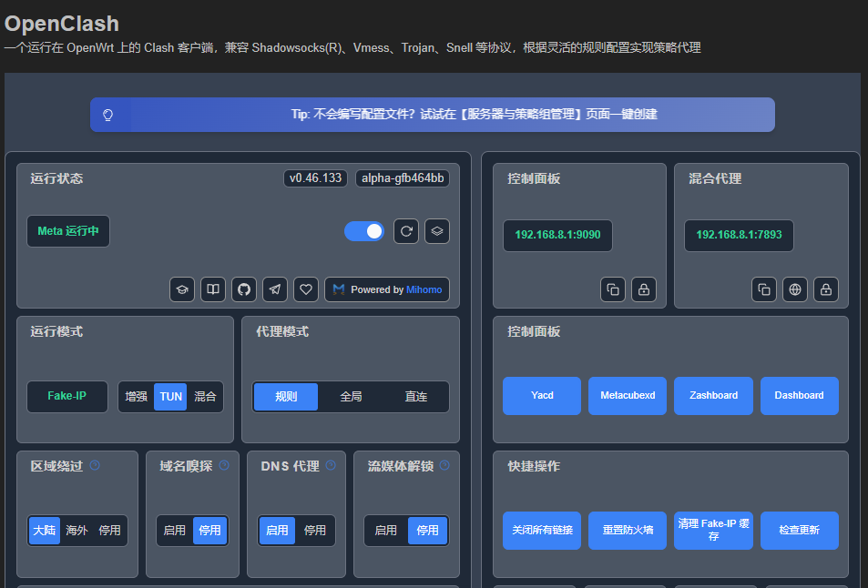868x588 pixels.
Task: Open the Telegram paper plane icon
Action: pyautogui.click(x=275, y=289)
